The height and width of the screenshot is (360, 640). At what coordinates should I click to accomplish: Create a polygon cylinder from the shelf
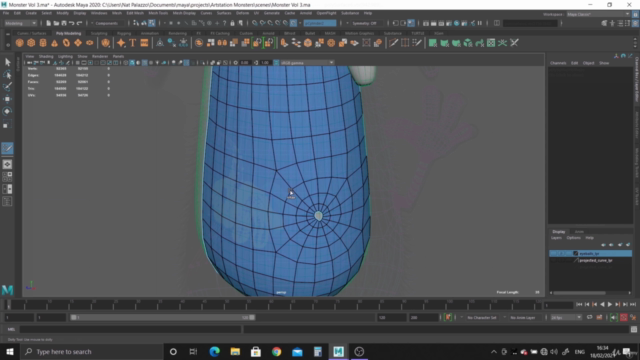tap(43, 43)
